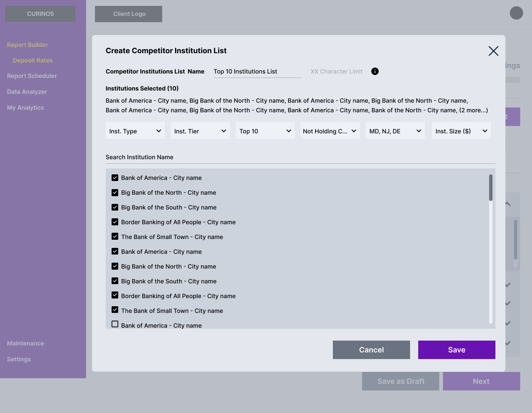
Task: Open Data Analyzer in sidebar
Action: coord(27,92)
